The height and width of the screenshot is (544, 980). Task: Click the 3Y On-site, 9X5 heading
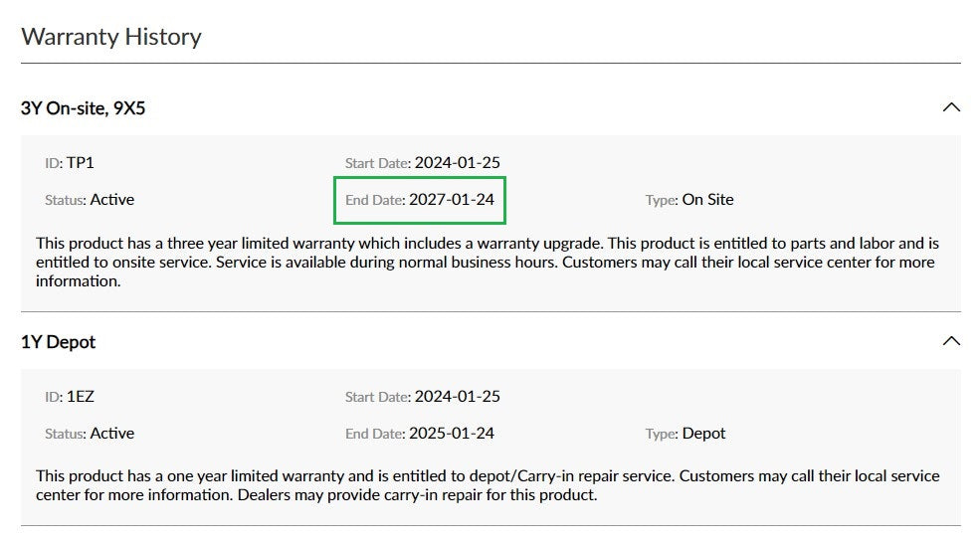coord(83,107)
